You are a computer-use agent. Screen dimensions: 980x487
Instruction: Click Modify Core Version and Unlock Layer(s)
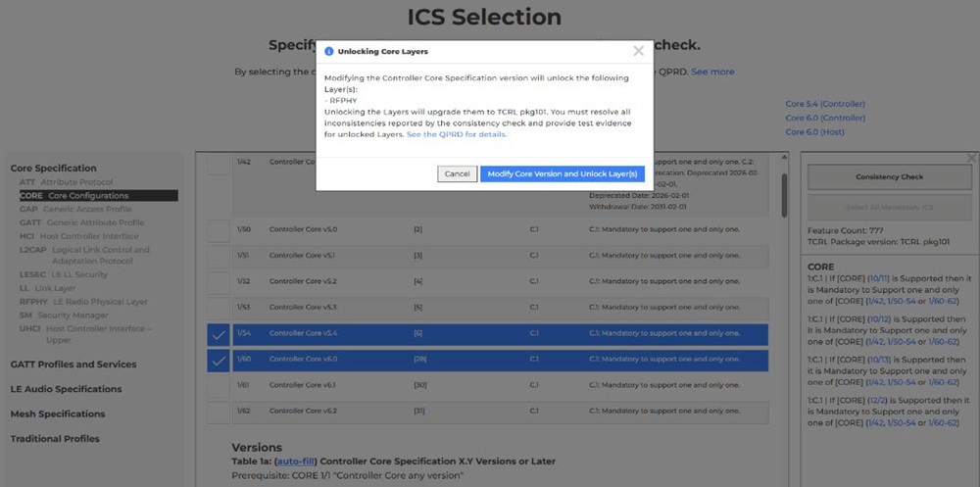tap(563, 173)
